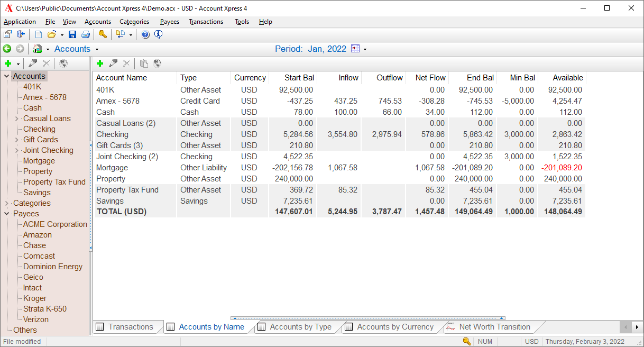This screenshot has height=347, width=644.
Task: Expand the Categories tree node
Action: tap(7, 203)
